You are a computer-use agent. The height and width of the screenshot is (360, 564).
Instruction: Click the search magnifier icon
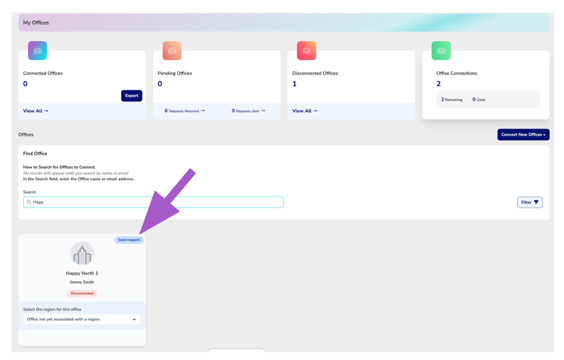29,202
